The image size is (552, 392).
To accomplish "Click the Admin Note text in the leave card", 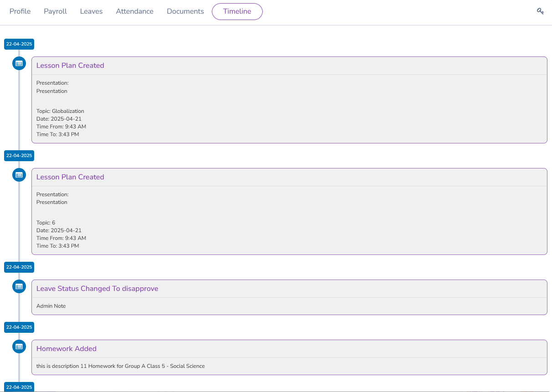I will (x=51, y=305).
